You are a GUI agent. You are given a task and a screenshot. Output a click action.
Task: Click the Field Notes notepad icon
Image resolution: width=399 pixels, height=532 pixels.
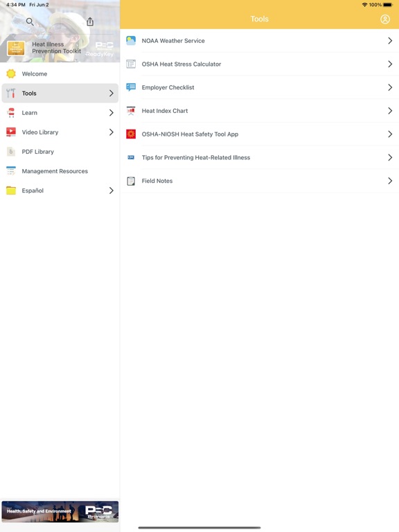coord(131,181)
